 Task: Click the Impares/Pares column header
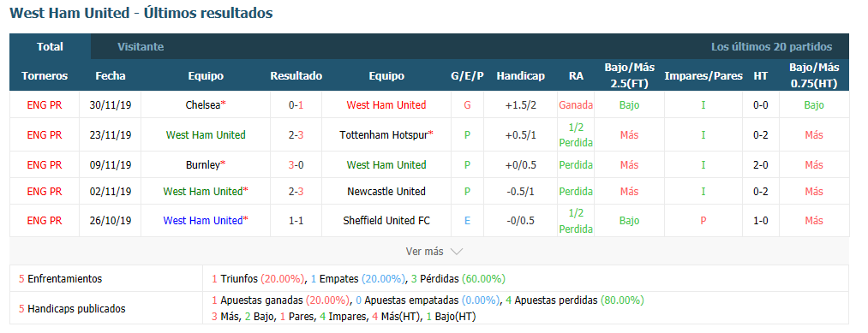coord(703,76)
